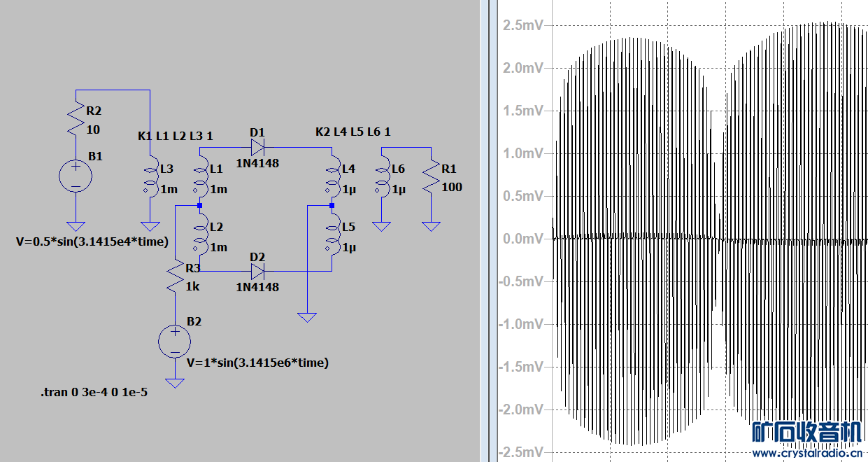Click D2's 1N4148 model label
The height and width of the screenshot is (462, 868).
click(x=257, y=287)
